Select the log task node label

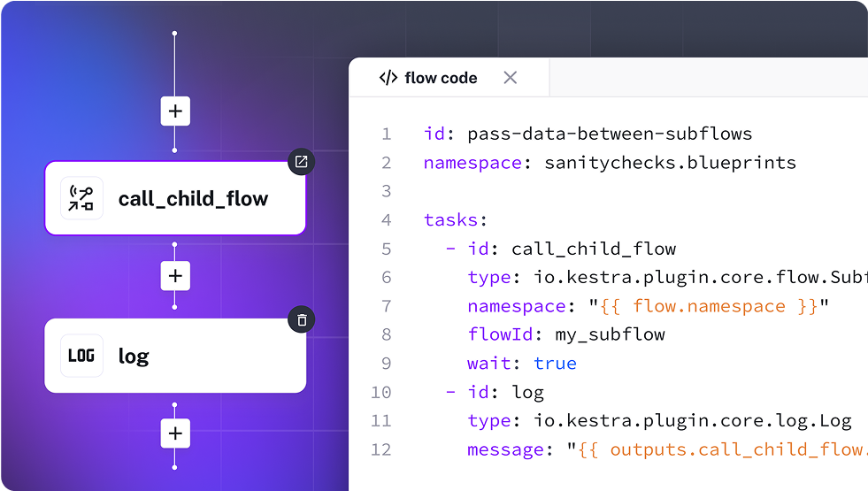click(x=134, y=357)
